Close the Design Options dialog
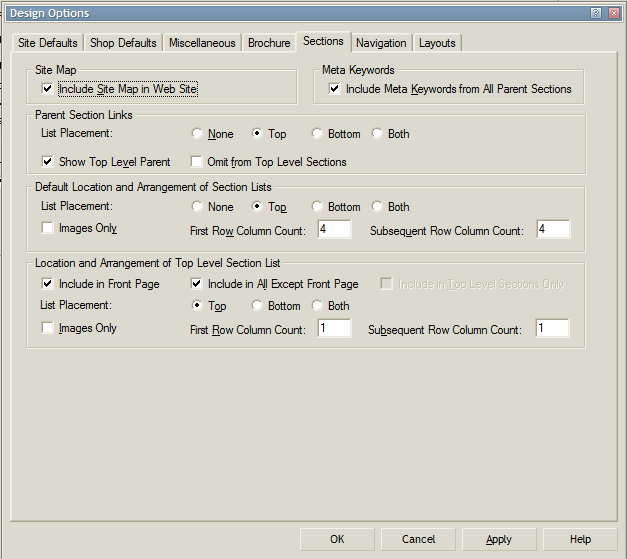Screen dimensions: 628x559 click(x=613, y=13)
